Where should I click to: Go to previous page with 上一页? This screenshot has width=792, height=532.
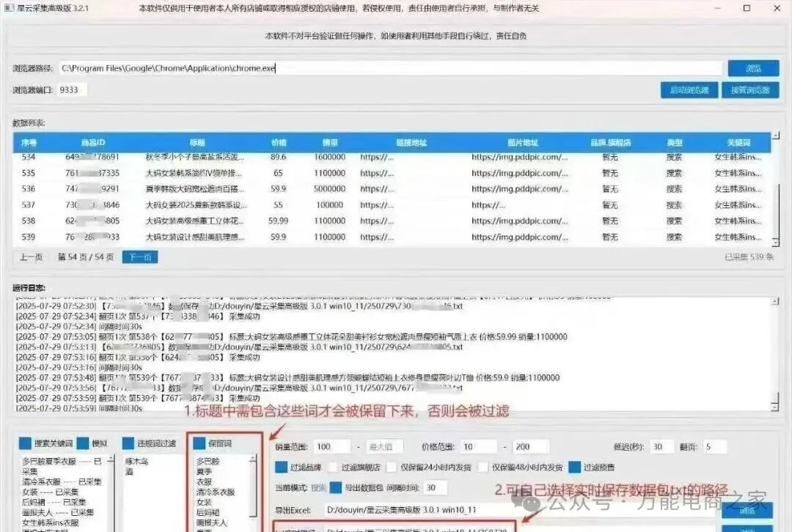coord(31,257)
